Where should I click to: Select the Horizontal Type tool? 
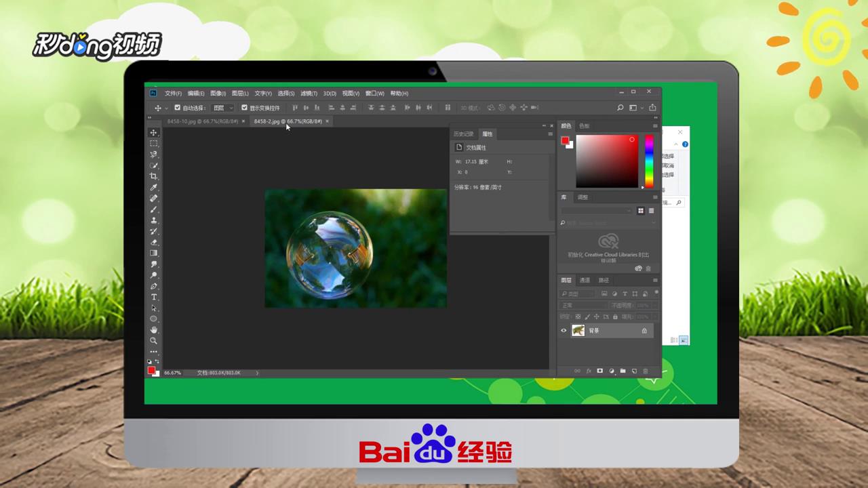tap(154, 297)
